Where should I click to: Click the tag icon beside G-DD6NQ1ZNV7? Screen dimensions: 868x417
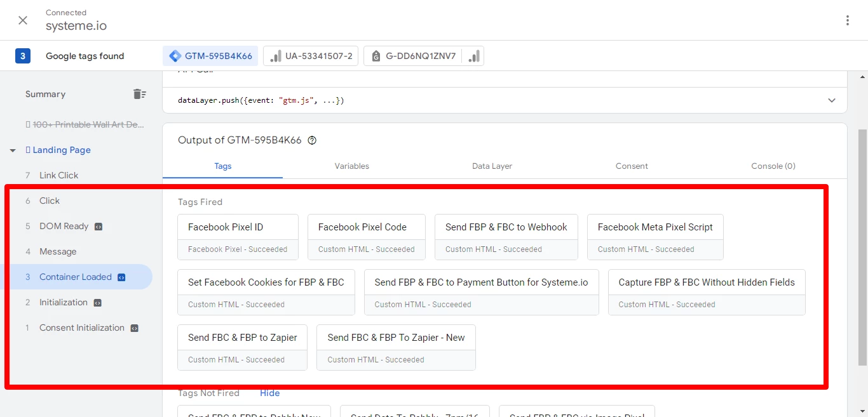click(376, 56)
